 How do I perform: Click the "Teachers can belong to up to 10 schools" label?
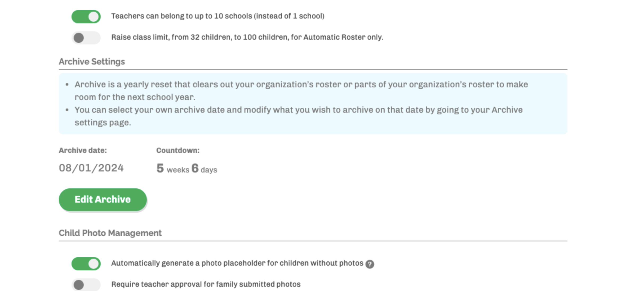tap(217, 16)
